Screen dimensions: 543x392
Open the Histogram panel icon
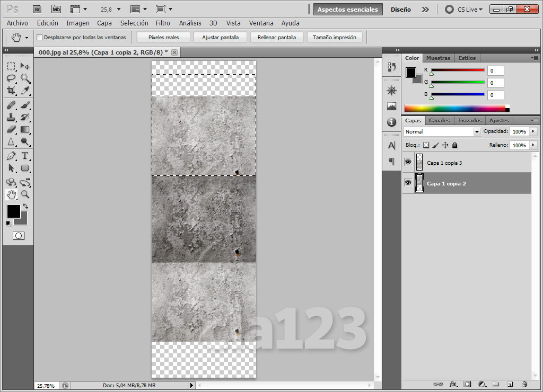(x=392, y=106)
